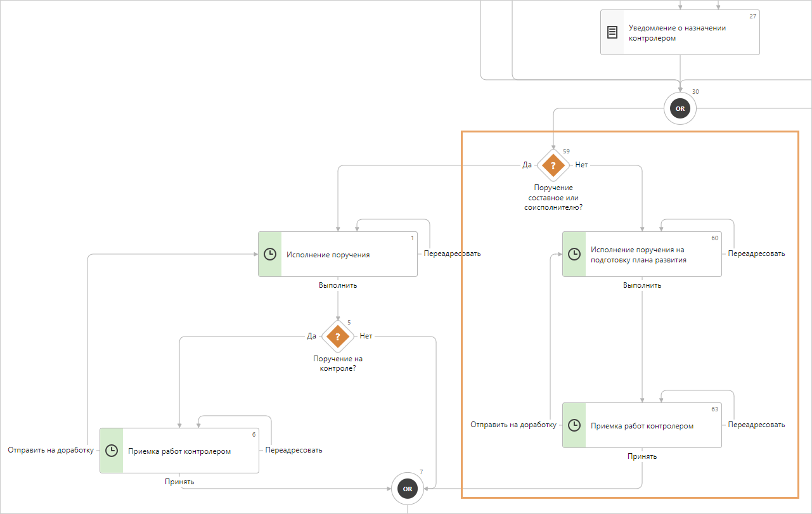Select 'Уведомление о назначении контролером' block
The image size is (812, 514).
[x=677, y=33]
